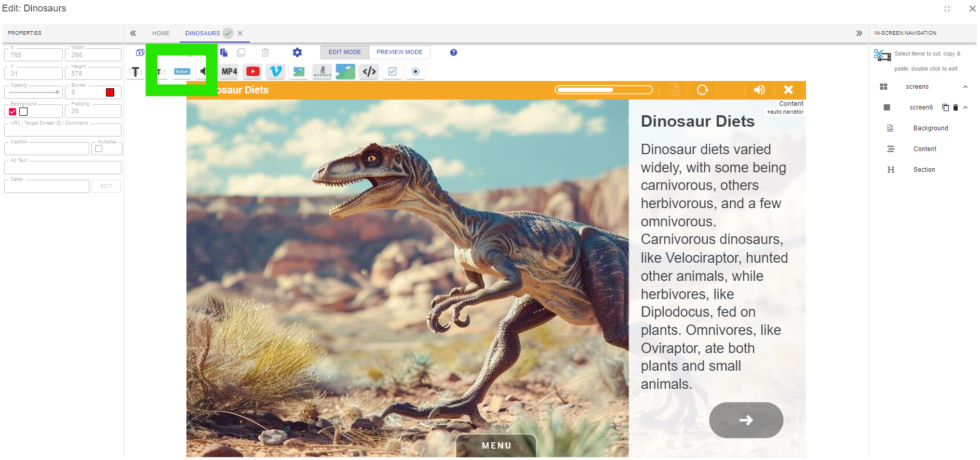Insert the HTML code embed element
This screenshot has height=460, width=980.
point(369,72)
